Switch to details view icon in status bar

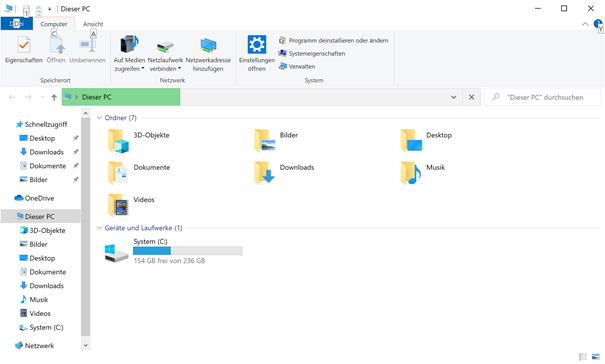583,357
